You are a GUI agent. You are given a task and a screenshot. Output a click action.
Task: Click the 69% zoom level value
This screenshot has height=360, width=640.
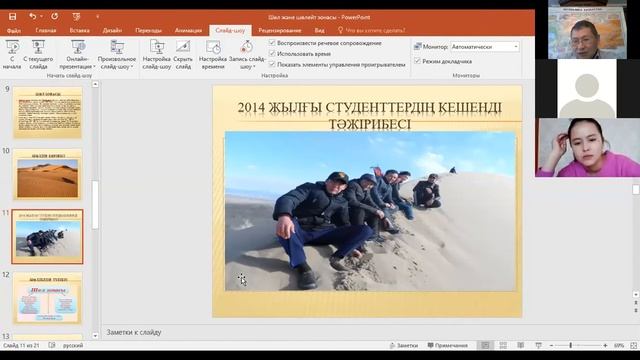tap(619, 346)
